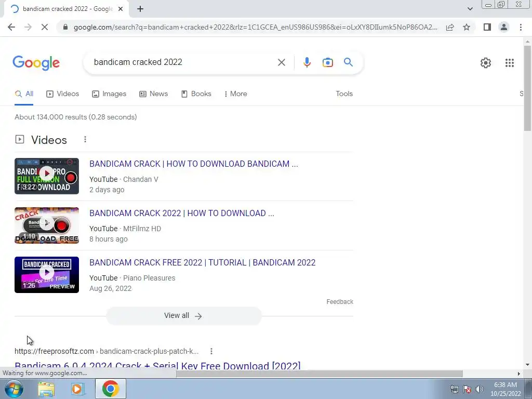Bookmark this page with the star icon

tap(467, 27)
